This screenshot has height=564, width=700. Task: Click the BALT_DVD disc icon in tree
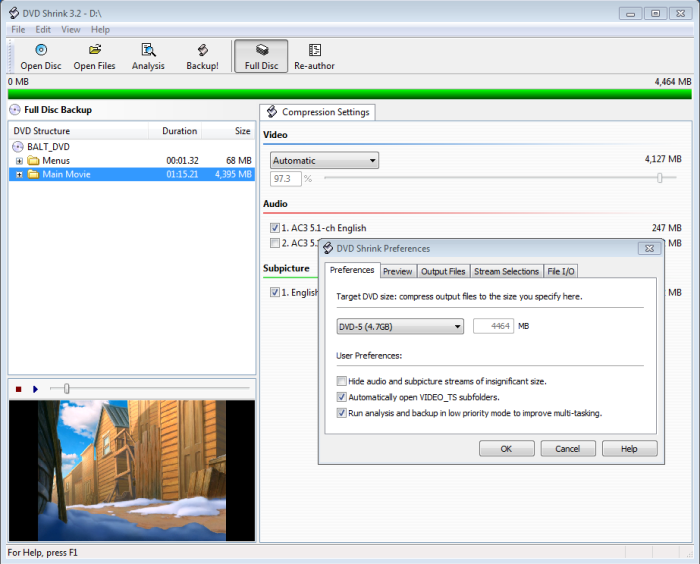point(17,147)
